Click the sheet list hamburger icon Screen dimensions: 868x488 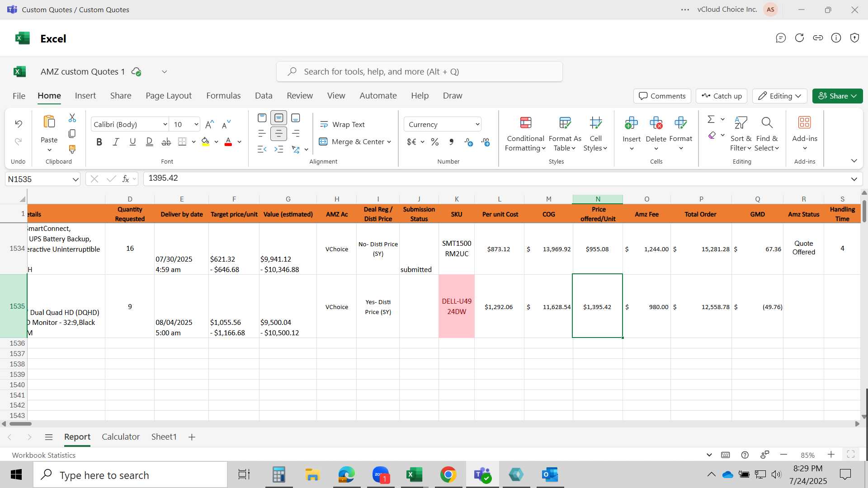[x=49, y=437]
